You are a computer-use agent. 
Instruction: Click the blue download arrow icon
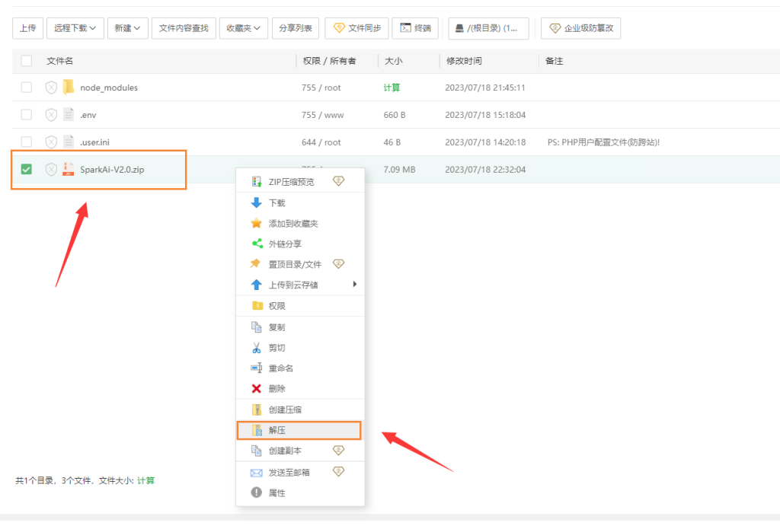(257, 203)
